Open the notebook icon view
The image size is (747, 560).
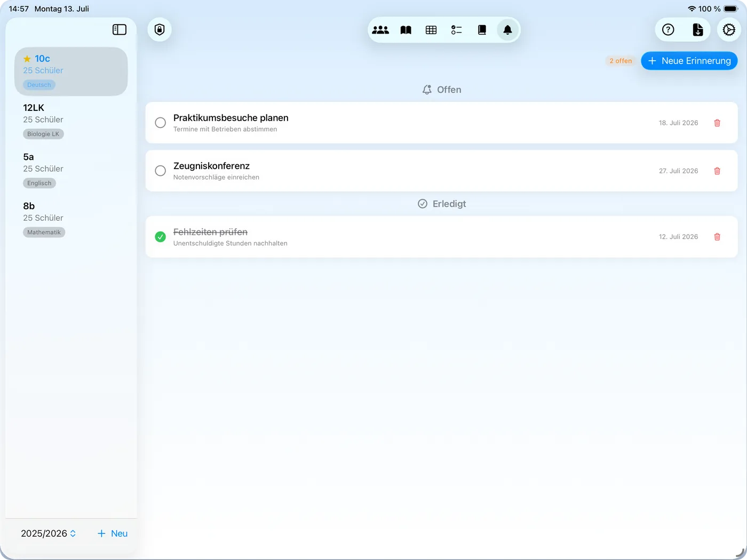point(482,30)
